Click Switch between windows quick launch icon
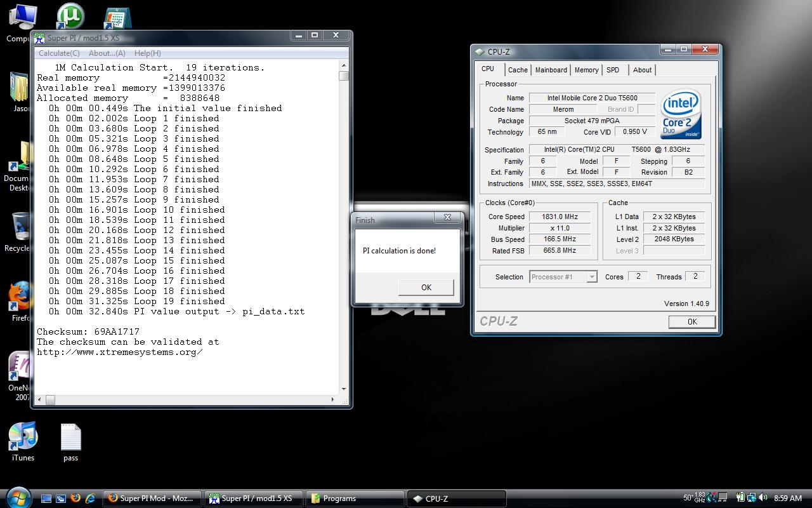This screenshot has width=812, height=508. (61, 498)
